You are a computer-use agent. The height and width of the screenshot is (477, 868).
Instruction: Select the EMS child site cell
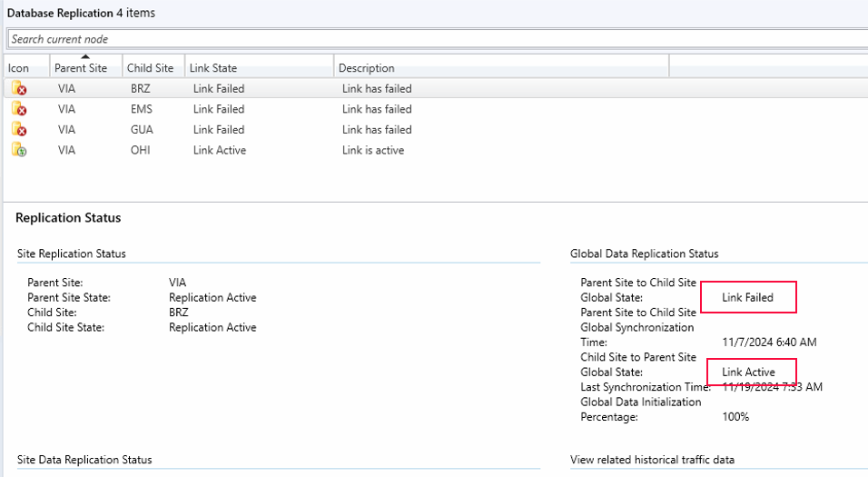click(142, 109)
